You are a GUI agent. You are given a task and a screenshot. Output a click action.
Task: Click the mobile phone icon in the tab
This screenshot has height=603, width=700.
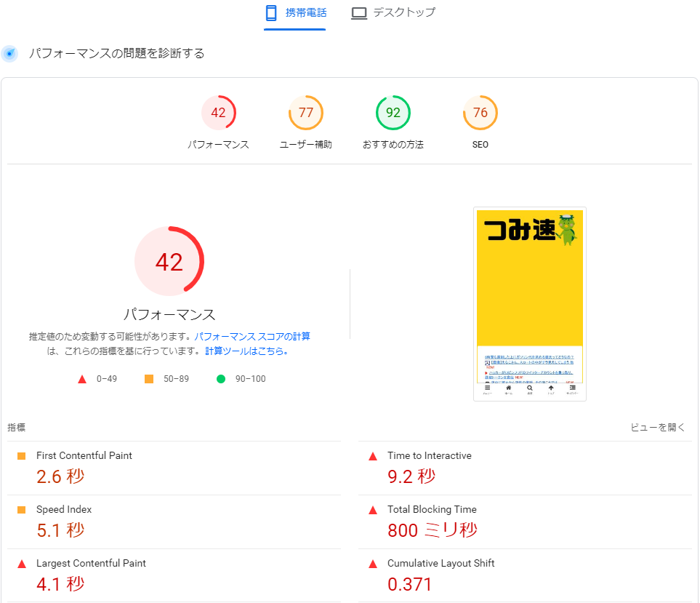click(271, 13)
